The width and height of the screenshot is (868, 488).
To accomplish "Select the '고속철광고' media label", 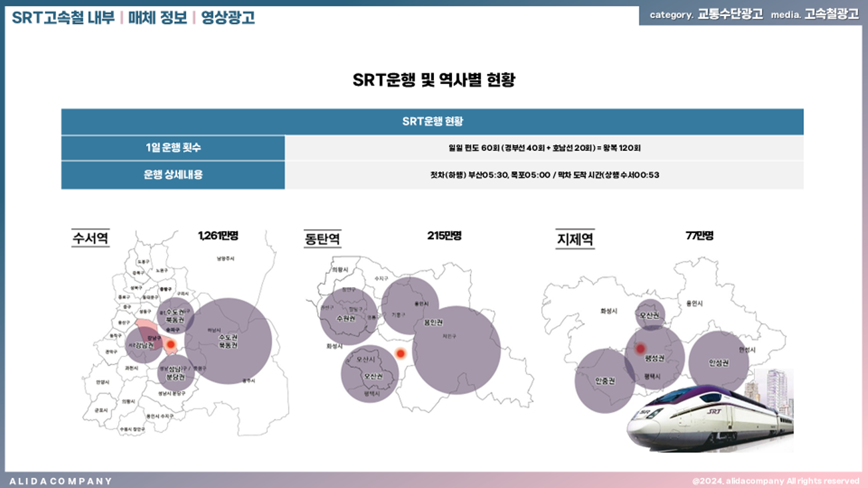I will pos(831,14).
